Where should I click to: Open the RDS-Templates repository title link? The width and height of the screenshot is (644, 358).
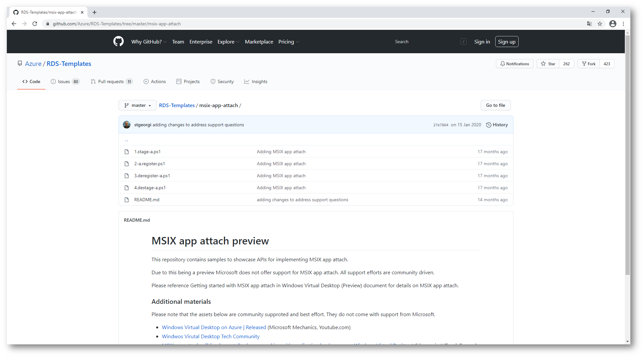pyautogui.click(x=69, y=64)
